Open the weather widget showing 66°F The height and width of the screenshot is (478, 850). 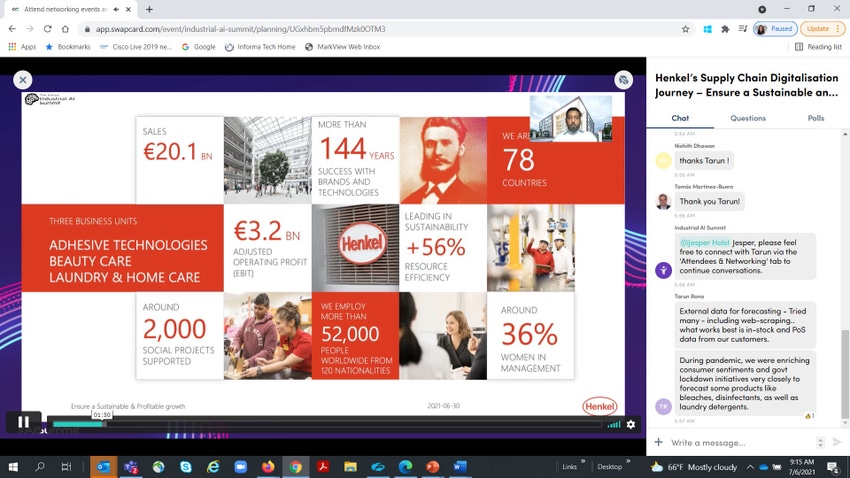tap(694, 467)
